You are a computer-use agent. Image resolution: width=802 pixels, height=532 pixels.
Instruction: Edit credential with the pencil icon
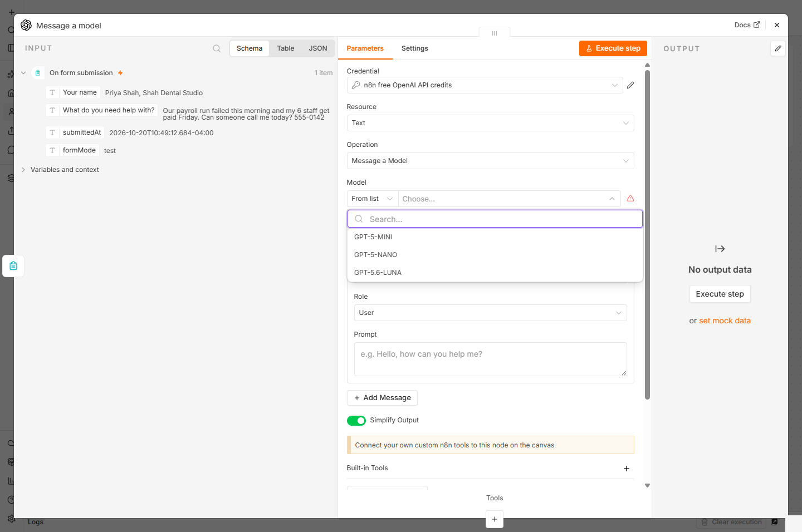pyautogui.click(x=630, y=85)
